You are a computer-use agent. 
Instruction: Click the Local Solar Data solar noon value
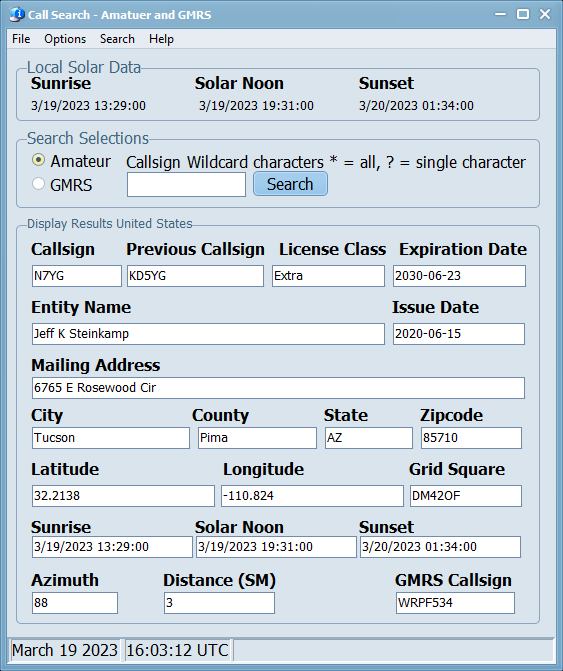coord(256,106)
